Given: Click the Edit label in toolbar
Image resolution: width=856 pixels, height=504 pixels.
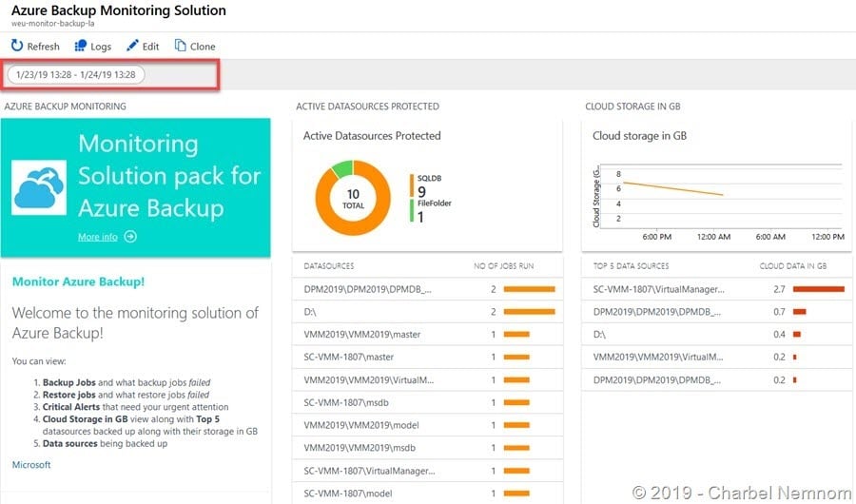Looking at the screenshot, I should pyautogui.click(x=150, y=47).
